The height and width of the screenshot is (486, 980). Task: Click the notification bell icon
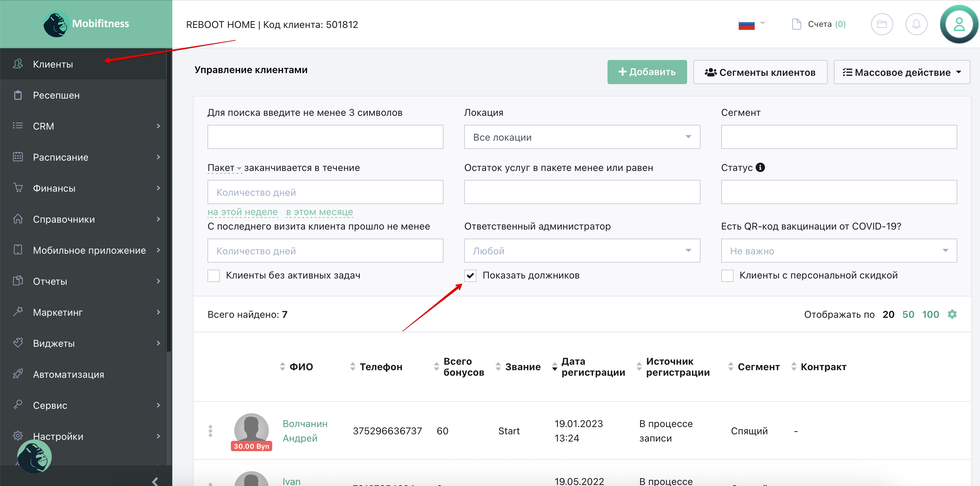click(916, 24)
